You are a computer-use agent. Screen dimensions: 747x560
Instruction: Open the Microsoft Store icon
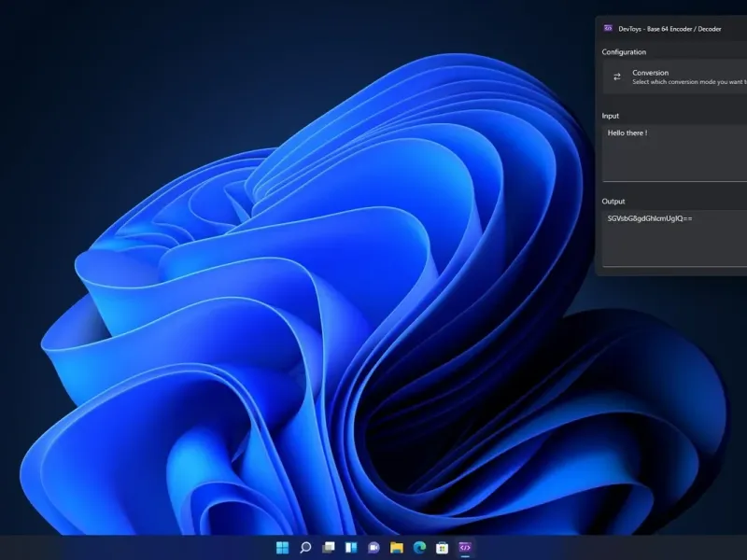442,548
